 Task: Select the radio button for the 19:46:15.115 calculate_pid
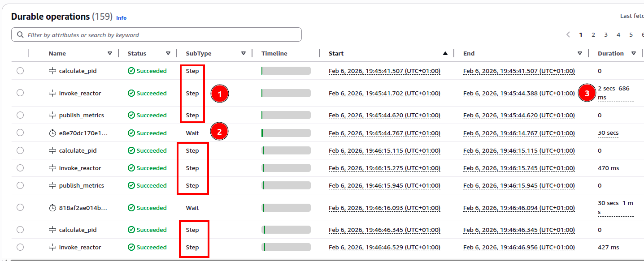pyautogui.click(x=20, y=150)
